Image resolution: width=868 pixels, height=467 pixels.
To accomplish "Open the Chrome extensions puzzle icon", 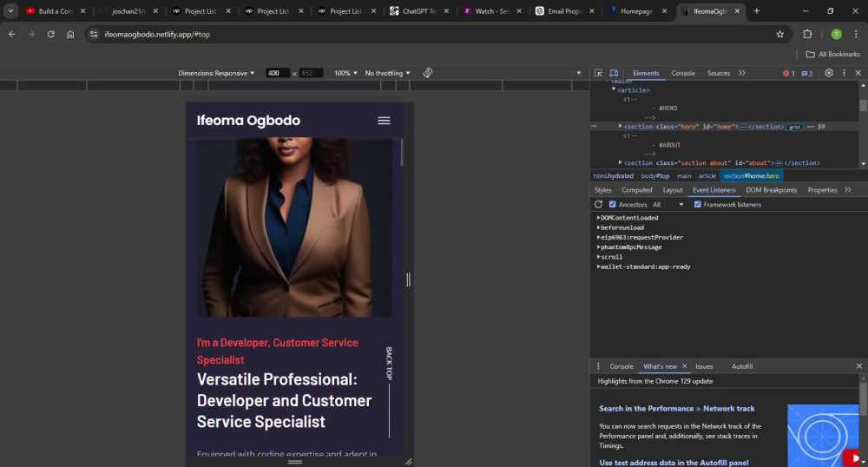I will point(807,35).
